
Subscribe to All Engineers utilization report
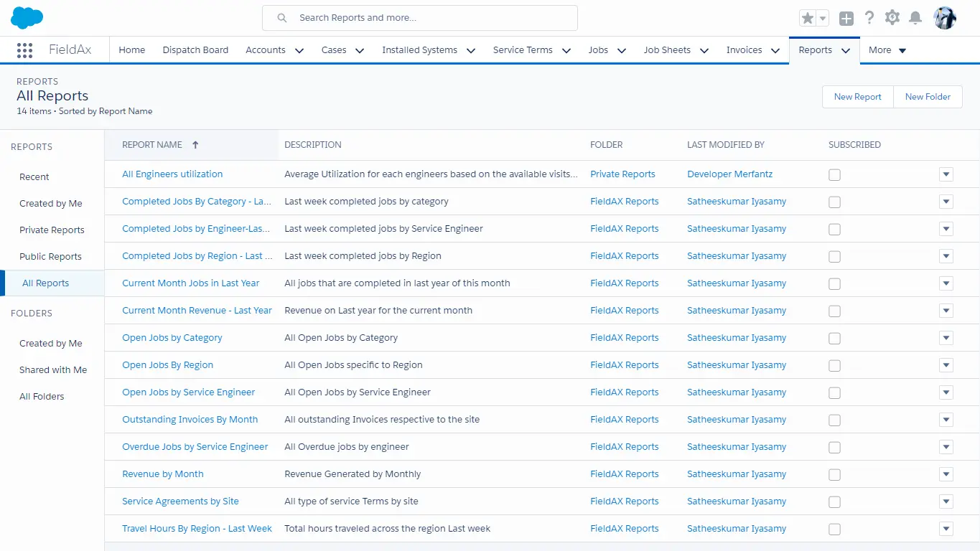[834, 174]
